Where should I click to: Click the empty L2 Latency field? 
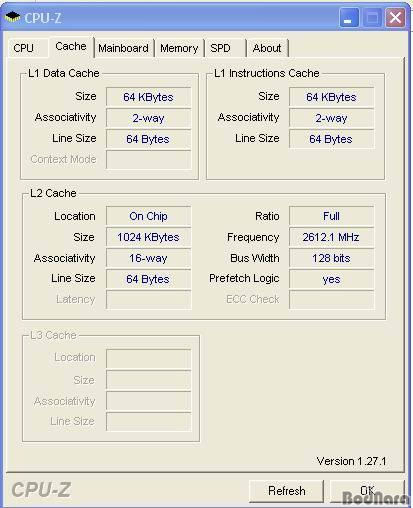tap(148, 300)
